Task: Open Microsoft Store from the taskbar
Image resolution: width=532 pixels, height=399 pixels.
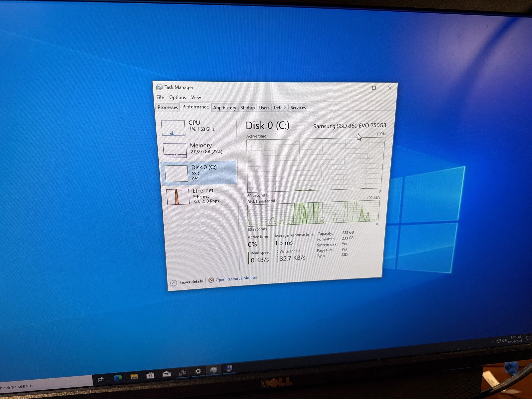Action: pos(150,375)
